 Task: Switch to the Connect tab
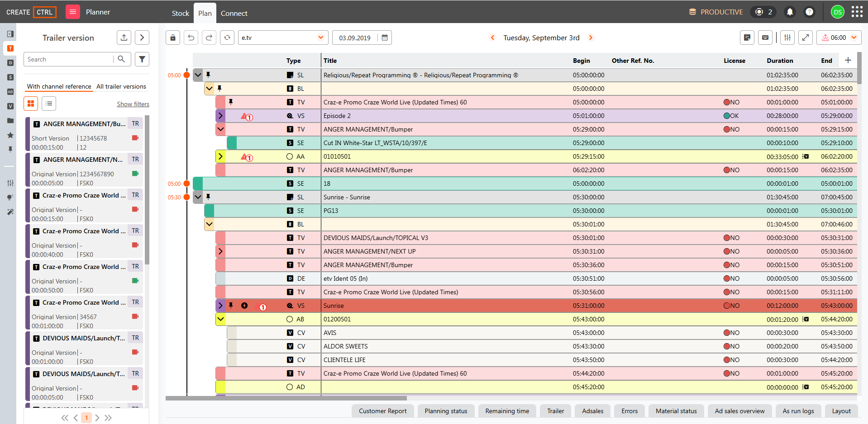pos(234,13)
